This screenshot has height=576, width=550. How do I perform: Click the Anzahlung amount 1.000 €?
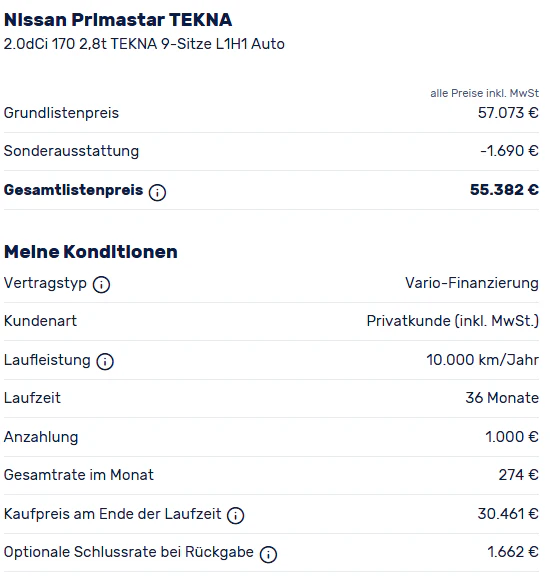click(x=512, y=437)
